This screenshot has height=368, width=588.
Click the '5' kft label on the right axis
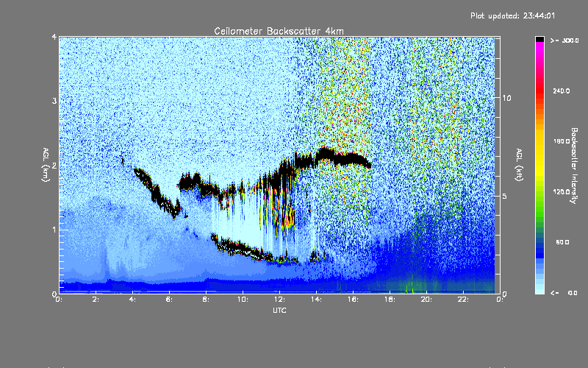click(x=505, y=196)
